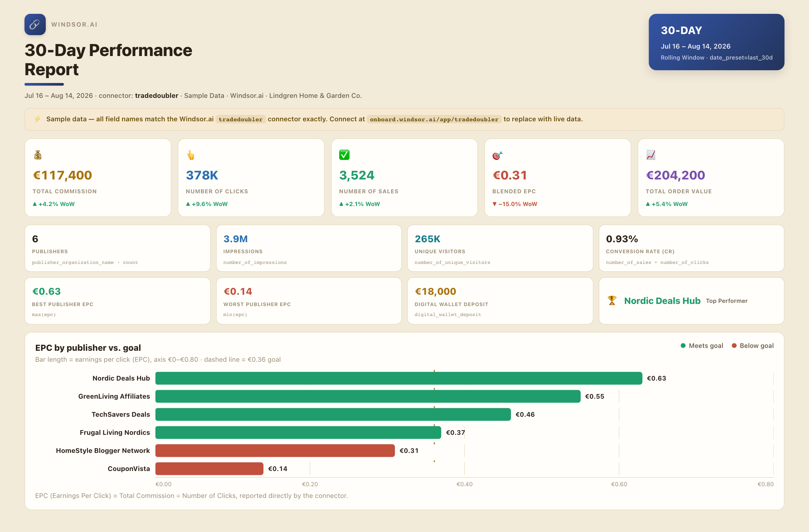
Task: Click the HomeStyle Blogger Network row label
Action: point(103,450)
